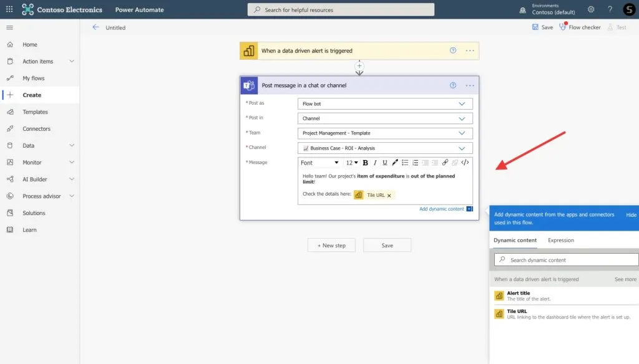This screenshot has height=364, width=639.
Task: Open the user account avatar
Action: (x=629, y=9)
